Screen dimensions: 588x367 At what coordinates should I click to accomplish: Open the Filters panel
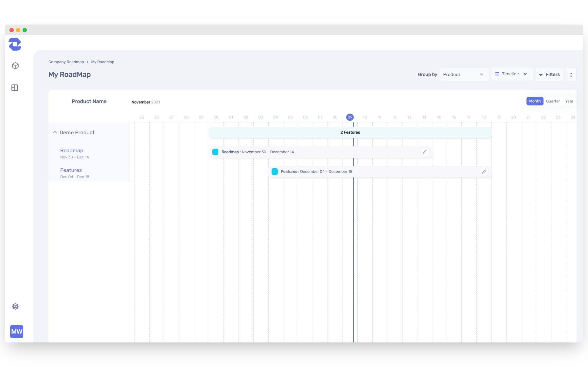[x=549, y=74]
